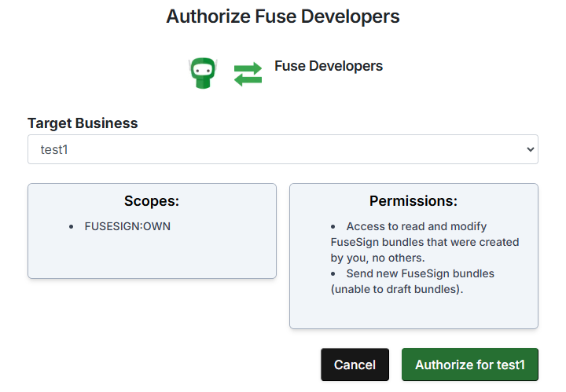Image resolution: width=566 pixels, height=392 pixels.
Task: Click the Authorize Fuse Developers title
Action: [x=283, y=16]
